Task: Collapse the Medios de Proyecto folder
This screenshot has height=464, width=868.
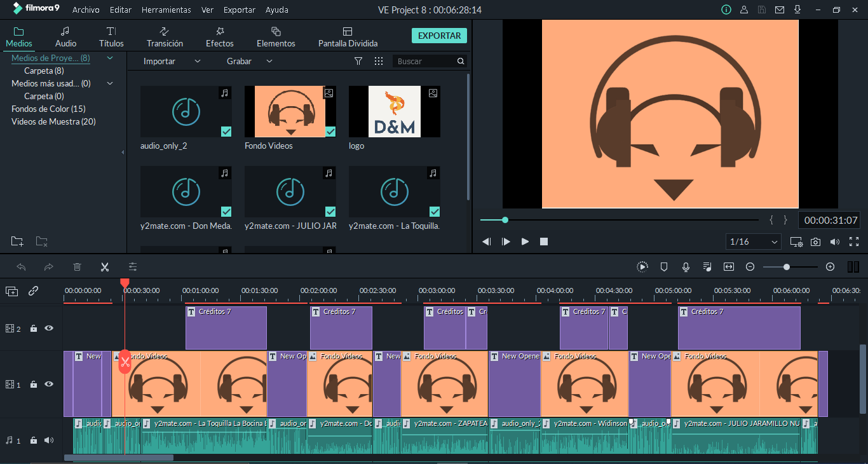Action: click(110, 58)
